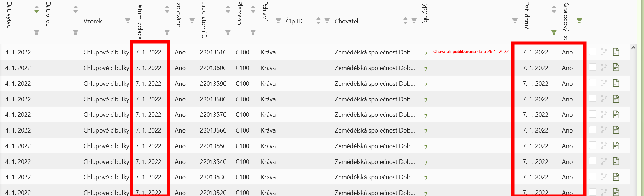Toggle sort arrows for Dat. vytvoř. column
This screenshot has height=196, width=644.
(x=37, y=9)
